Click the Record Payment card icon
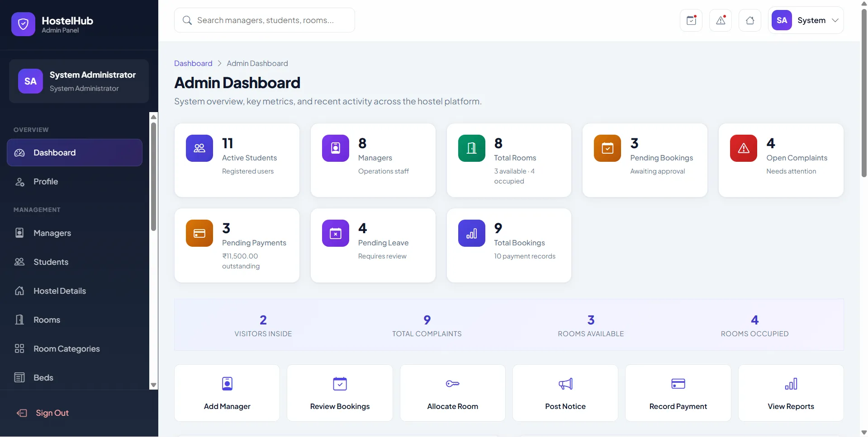Screen dimensions: 868x437 pos(678,384)
